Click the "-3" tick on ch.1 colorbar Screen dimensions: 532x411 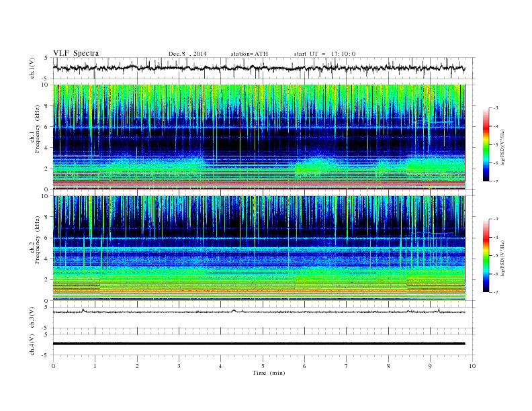[495, 108]
